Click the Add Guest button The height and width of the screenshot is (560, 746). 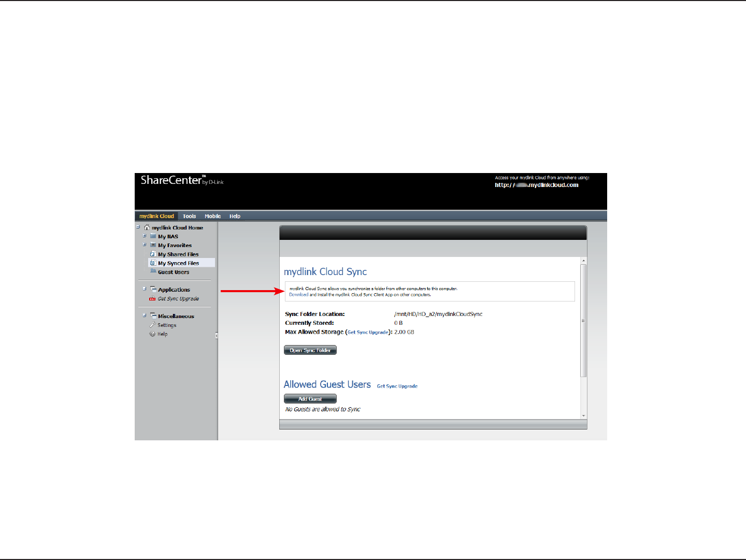(x=310, y=399)
